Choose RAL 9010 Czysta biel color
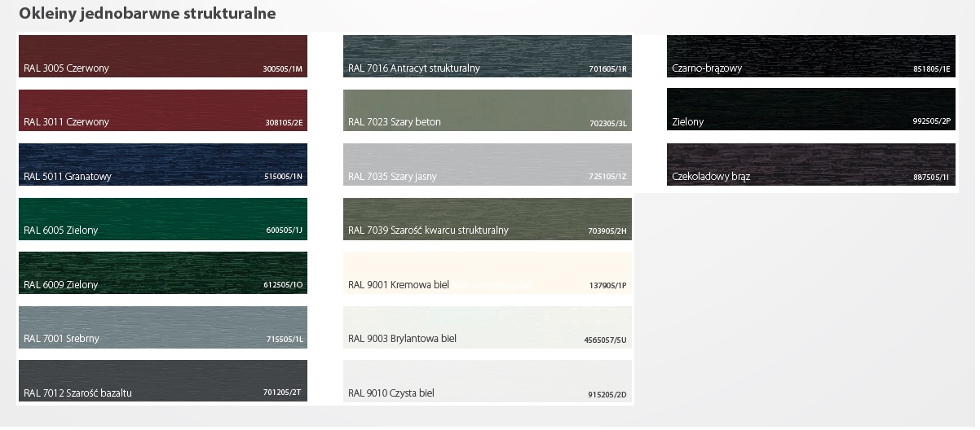This screenshot has height=430, width=980. 488,380
